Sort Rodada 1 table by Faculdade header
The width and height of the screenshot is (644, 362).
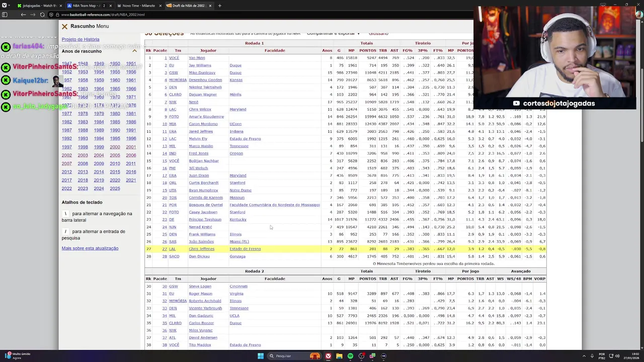click(275, 50)
